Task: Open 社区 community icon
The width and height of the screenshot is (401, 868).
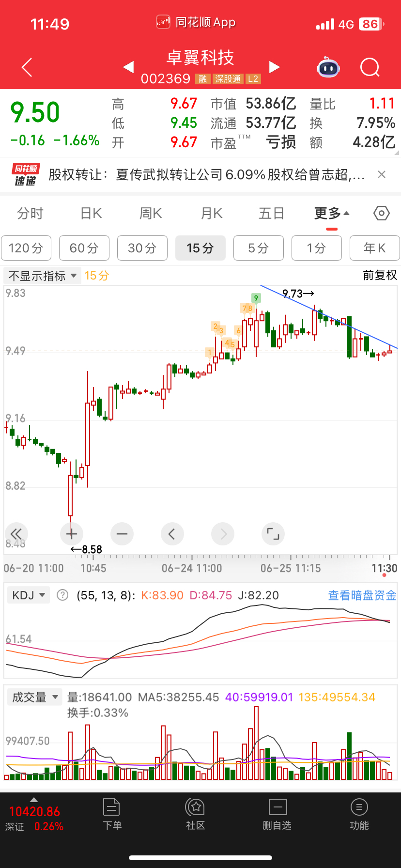Action: coord(196,814)
